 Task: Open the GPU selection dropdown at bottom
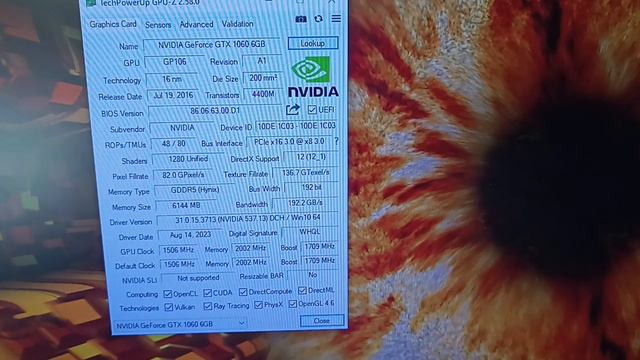click(x=180, y=324)
